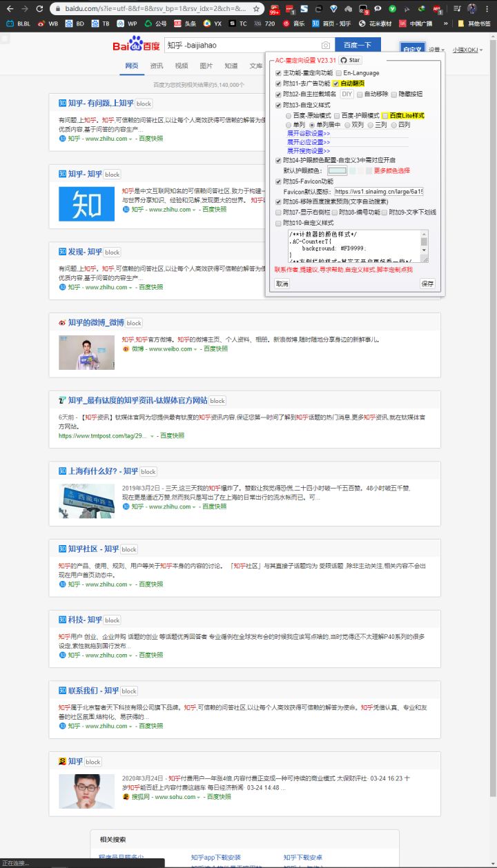This screenshot has width=497, height=868.
Task: Toggle the 附加1-去广告功能 checkbox
Action: click(278, 83)
